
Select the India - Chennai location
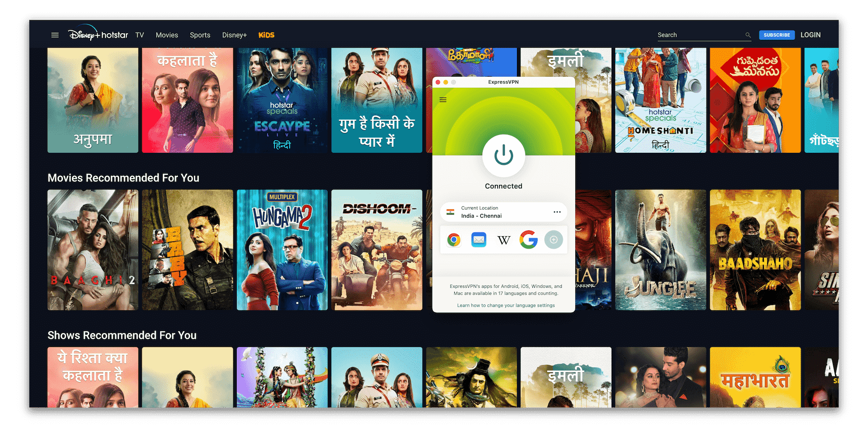click(x=503, y=212)
